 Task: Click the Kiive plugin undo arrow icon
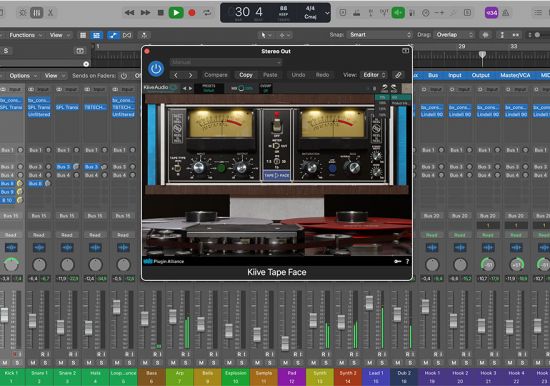pos(385,88)
